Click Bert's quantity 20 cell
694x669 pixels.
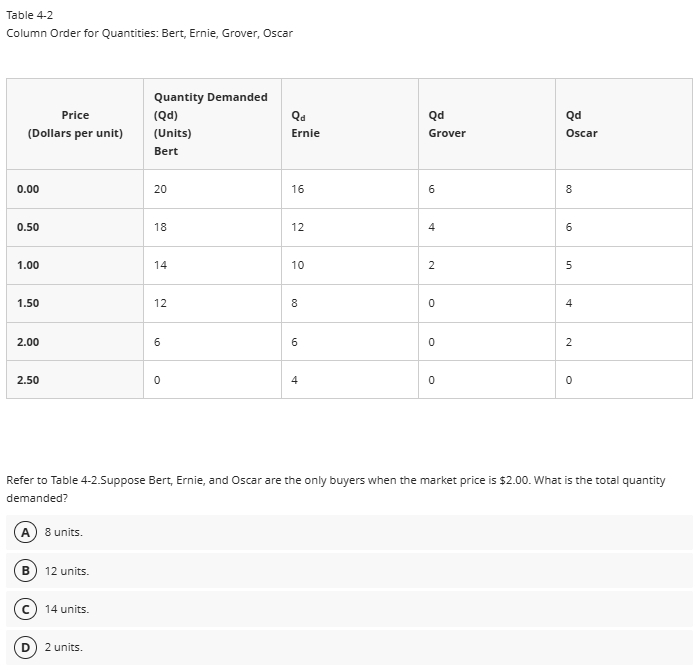[160, 188]
